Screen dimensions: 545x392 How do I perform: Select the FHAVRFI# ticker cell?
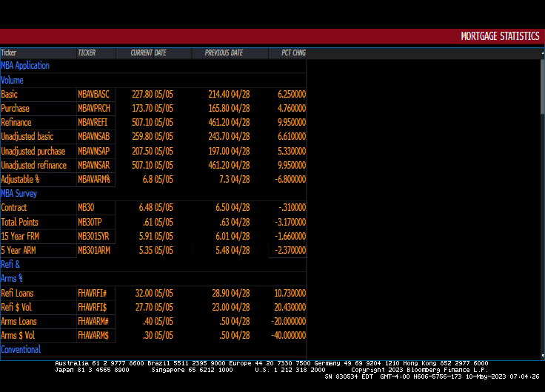coord(93,293)
